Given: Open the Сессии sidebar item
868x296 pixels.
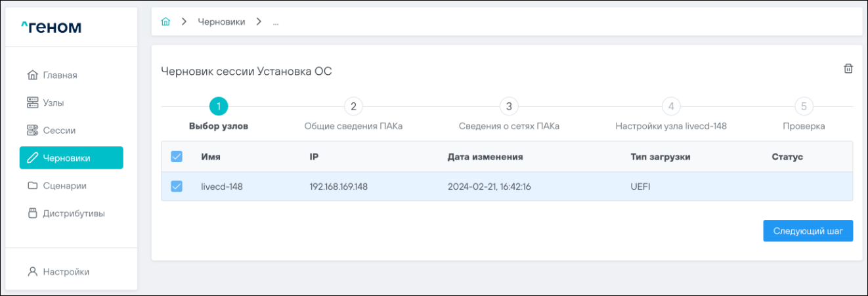Looking at the screenshot, I should [x=59, y=130].
